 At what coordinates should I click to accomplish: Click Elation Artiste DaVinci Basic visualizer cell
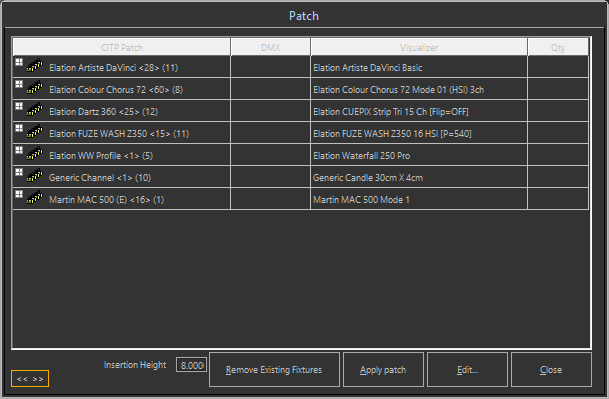coord(419,67)
